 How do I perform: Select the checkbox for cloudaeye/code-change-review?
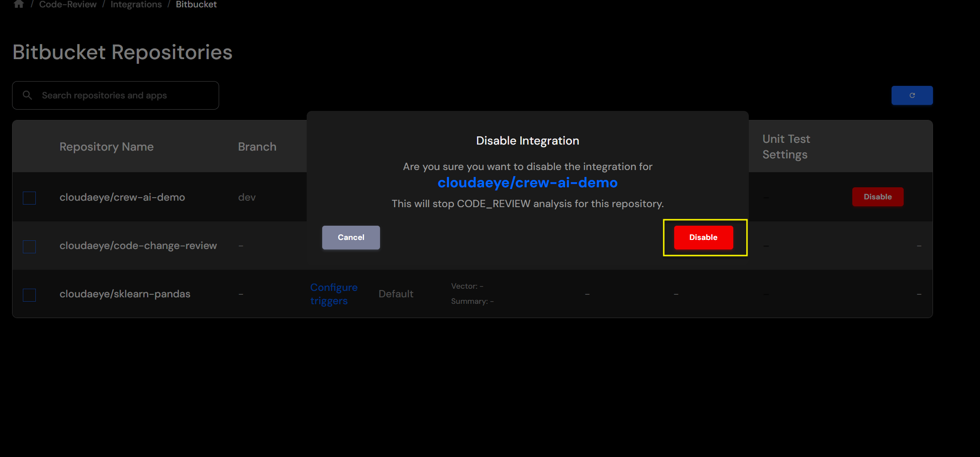(29, 246)
